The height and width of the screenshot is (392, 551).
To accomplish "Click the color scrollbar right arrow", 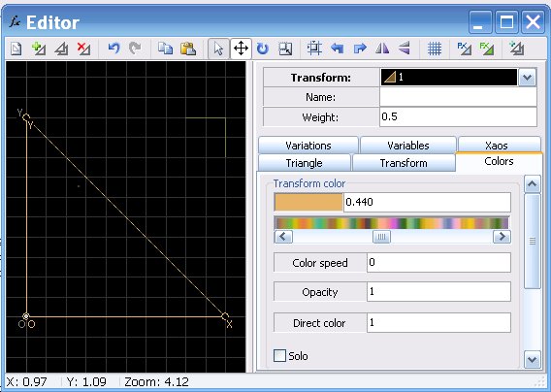I will pos(502,237).
